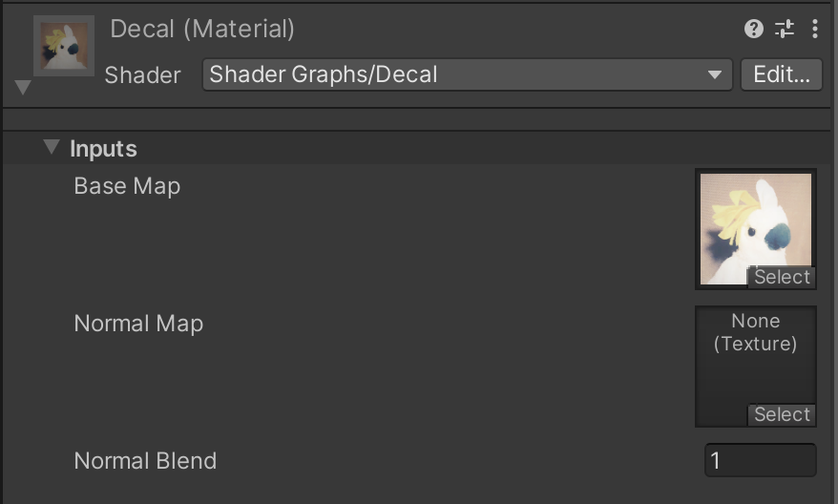Click the arrow on the Shader dropdown
This screenshot has height=504, width=838.
pyautogui.click(x=715, y=75)
